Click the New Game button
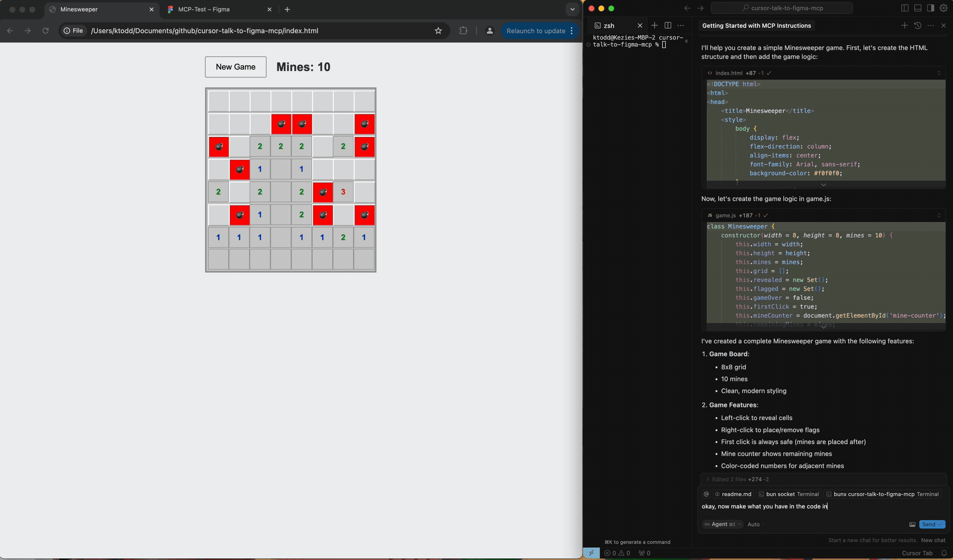Screen dimensions: 953x560 [235, 67]
